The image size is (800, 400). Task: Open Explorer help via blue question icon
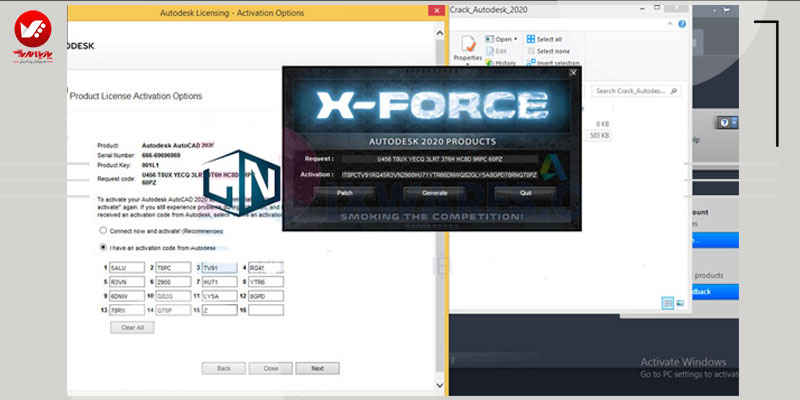pyautogui.click(x=682, y=24)
